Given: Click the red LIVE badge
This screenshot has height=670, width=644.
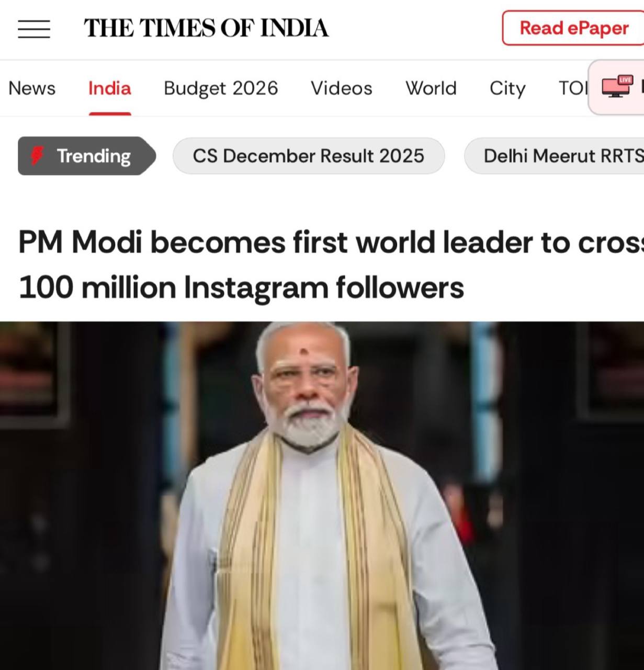Looking at the screenshot, I should tap(625, 80).
